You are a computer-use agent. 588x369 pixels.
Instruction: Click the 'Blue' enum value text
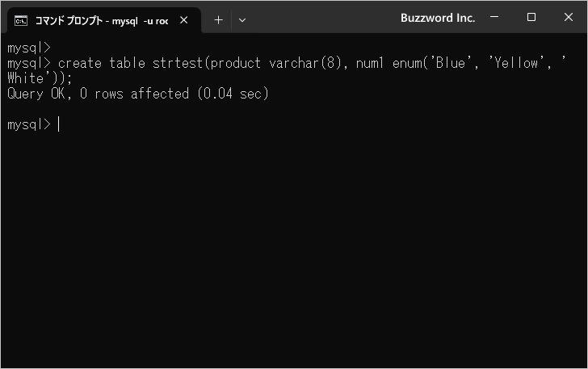451,63
